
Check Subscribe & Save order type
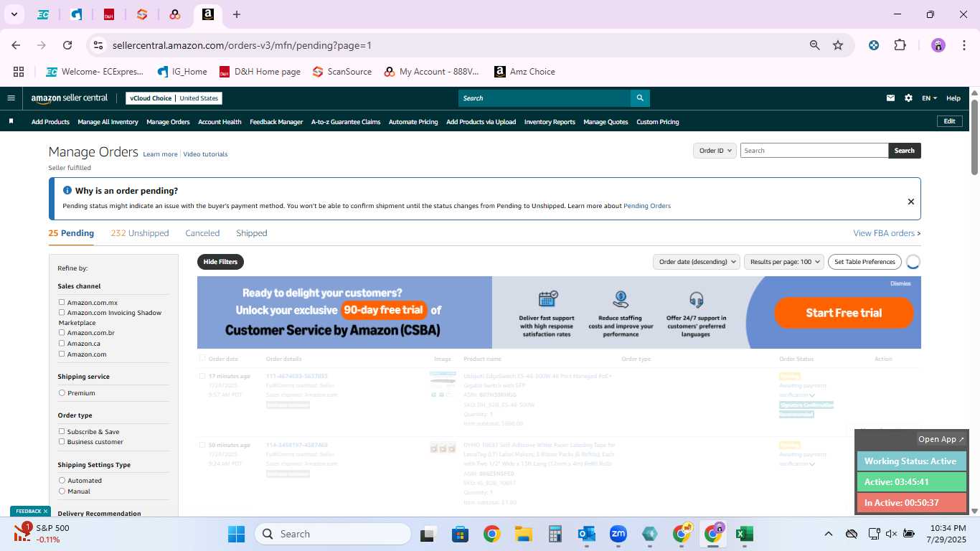[62, 432]
